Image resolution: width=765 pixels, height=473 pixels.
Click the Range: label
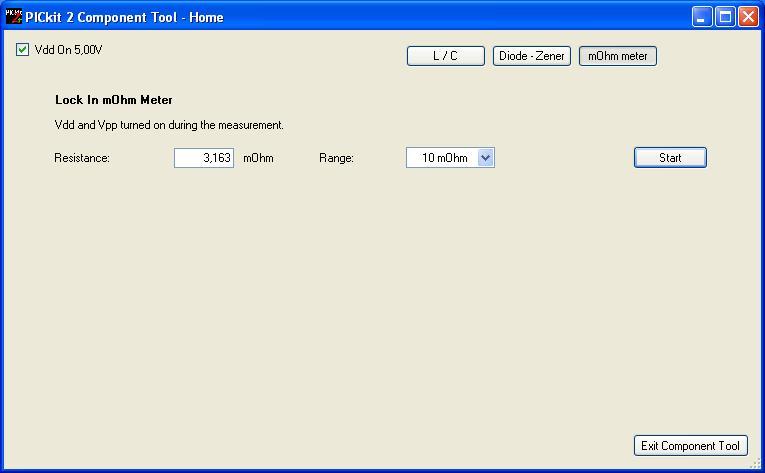pyautogui.click(x=336, y=158)
